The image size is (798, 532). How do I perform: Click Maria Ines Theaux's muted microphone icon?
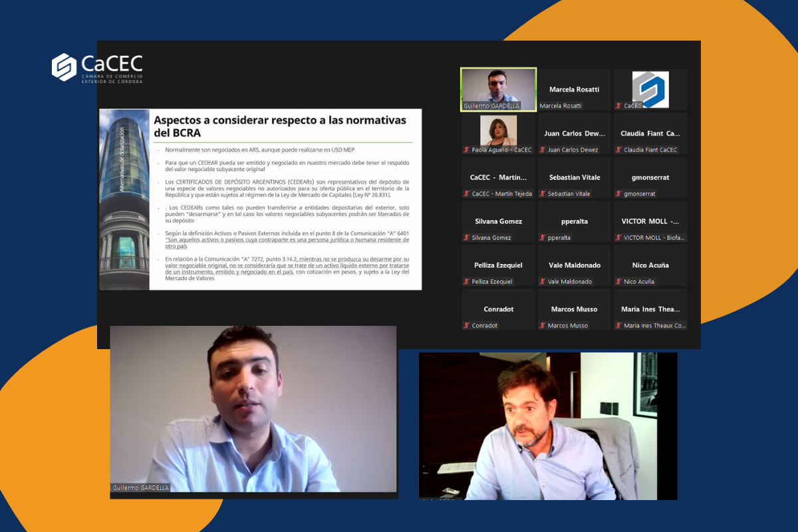click(x=618, y=325)
